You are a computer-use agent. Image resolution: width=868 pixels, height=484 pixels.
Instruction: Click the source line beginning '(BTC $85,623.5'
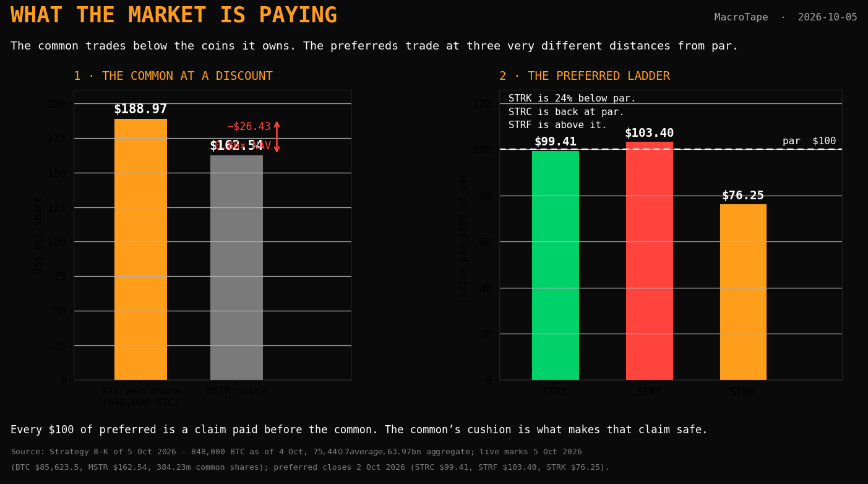[x=310, y=467]
